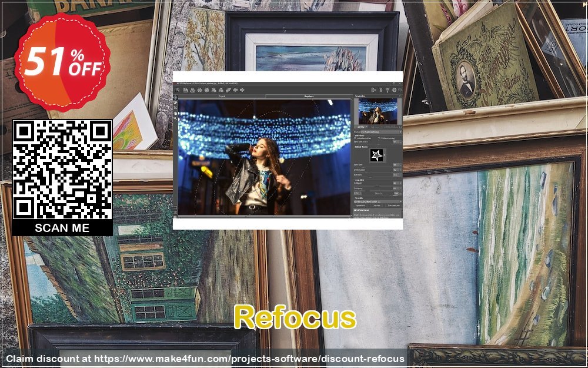Click the middle button under the Presets list
The image size is (588, 368).
click(x=376, y=205)
